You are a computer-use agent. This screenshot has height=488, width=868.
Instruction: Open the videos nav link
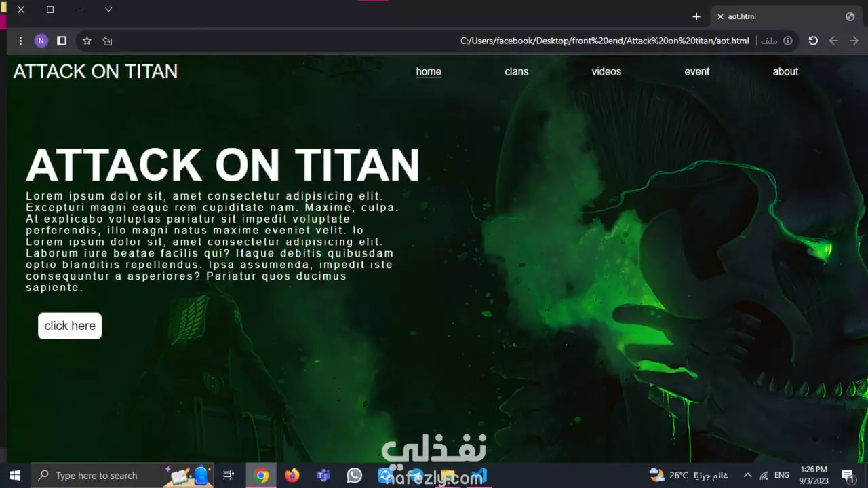click(x=606, y=71)
